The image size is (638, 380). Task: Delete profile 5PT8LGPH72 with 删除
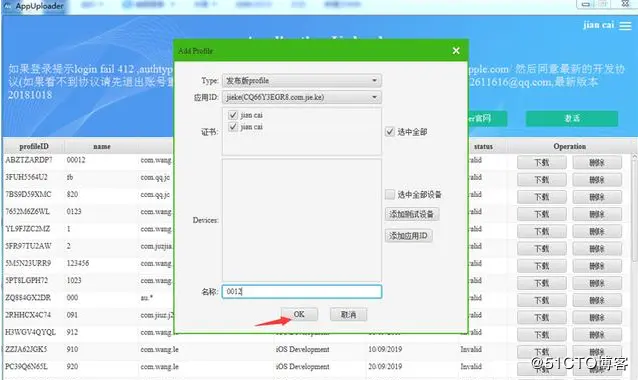point(597,283)
